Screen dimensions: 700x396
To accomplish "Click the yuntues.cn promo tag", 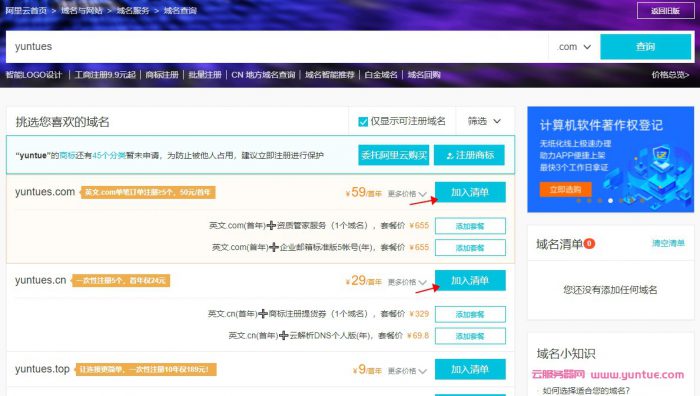I will (121, 280).
